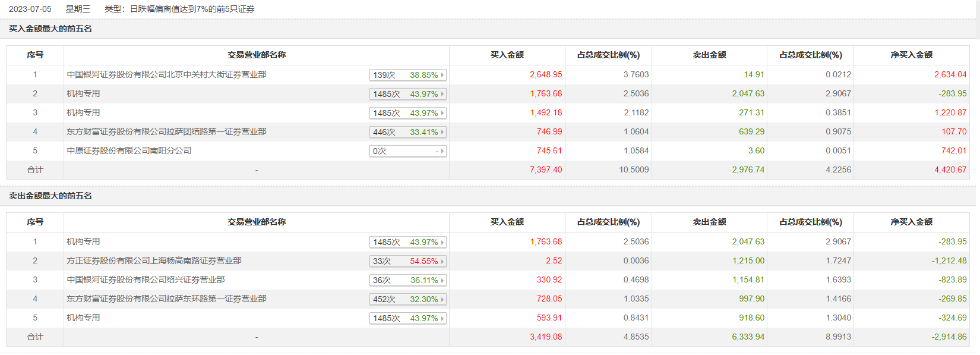Open 中国银河证券绍兴证券营业部 link
This screenshot has height=355, width=980.
[146, 279]
